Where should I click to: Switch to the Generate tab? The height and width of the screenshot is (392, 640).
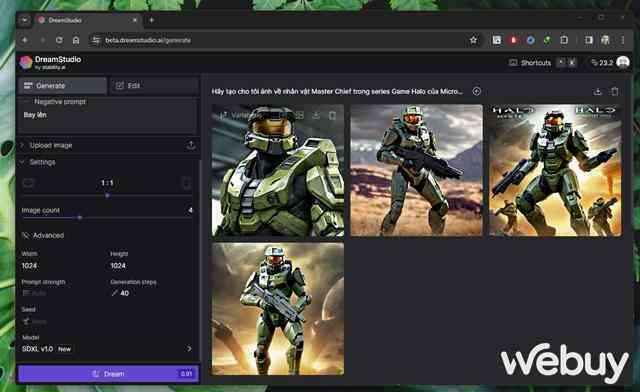point(62,86)
